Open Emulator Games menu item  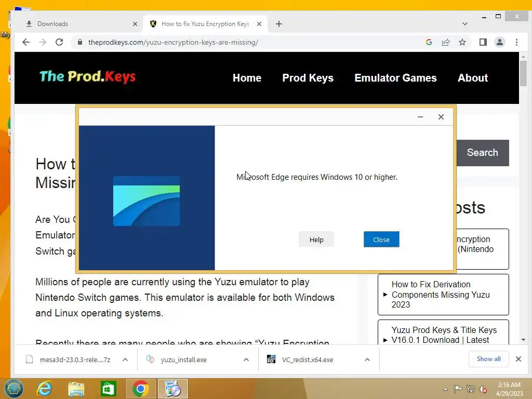pos(395,78)
